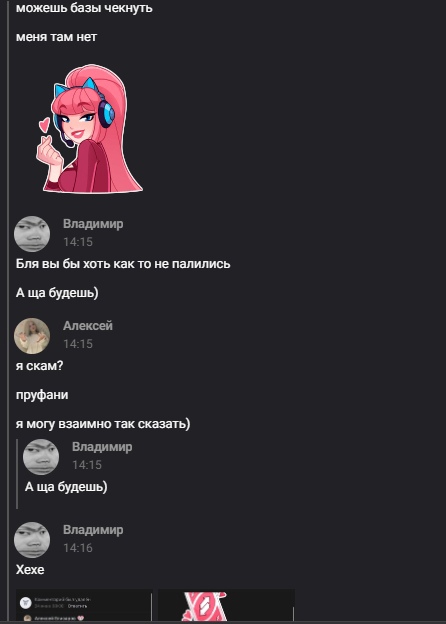The image size is (446, 624).
Task: Open the left attached screenshot thumbnail
Action: click(x=84, y=605)
